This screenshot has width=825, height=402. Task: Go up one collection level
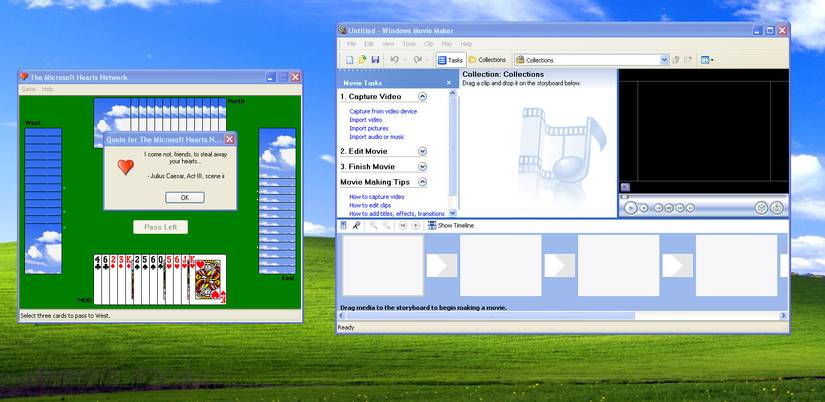tap(676, 60)
